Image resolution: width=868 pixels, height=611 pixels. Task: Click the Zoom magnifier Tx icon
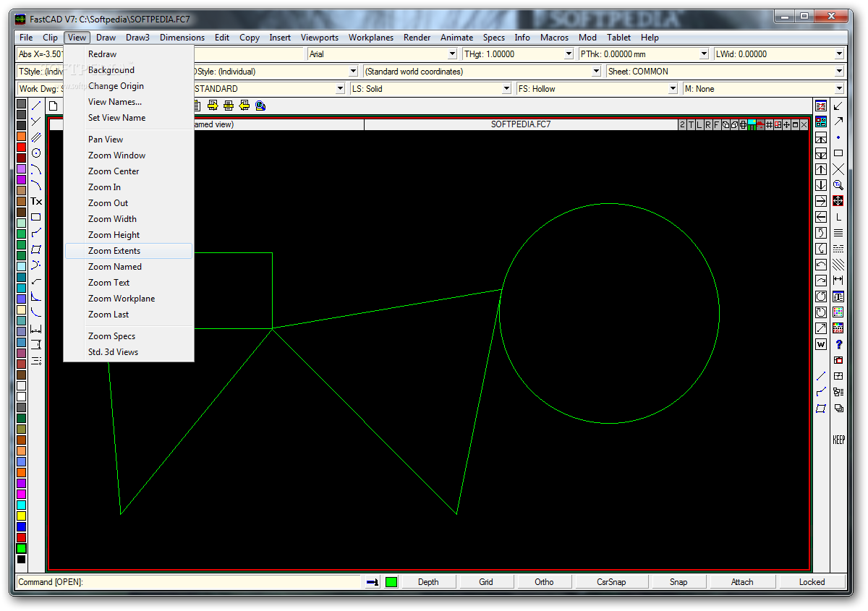838,185
